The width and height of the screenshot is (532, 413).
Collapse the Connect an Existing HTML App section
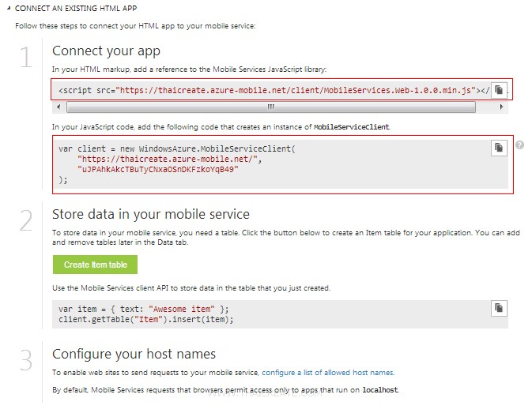coord(9,8)
